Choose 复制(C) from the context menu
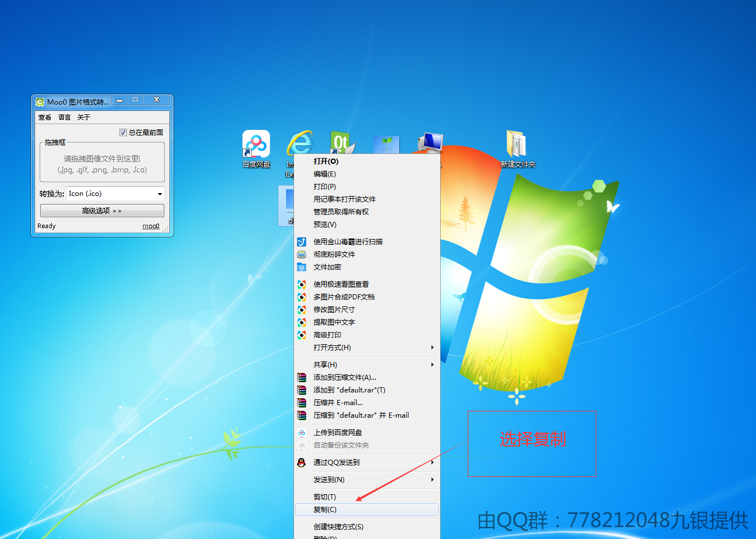 pos(367,510)
